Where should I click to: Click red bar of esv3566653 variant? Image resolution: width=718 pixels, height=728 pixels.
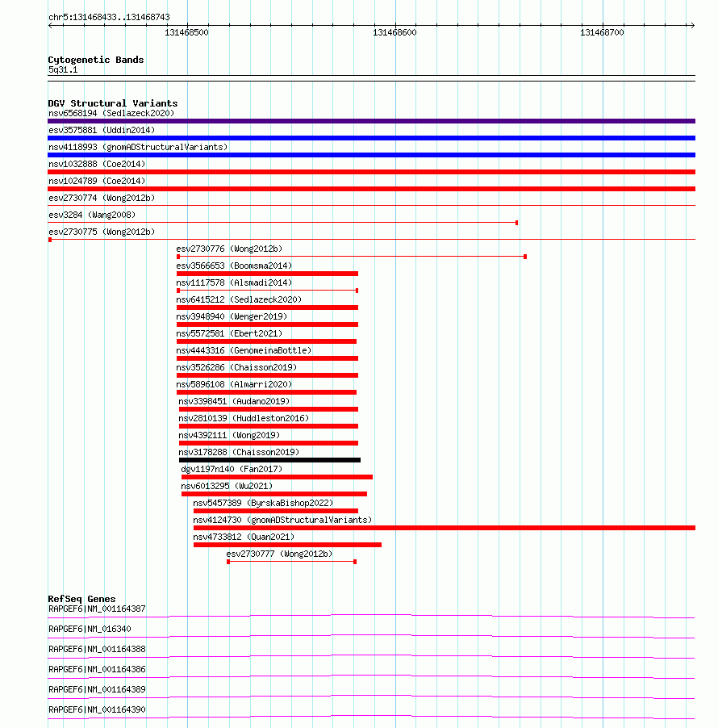tap(267, 274)
